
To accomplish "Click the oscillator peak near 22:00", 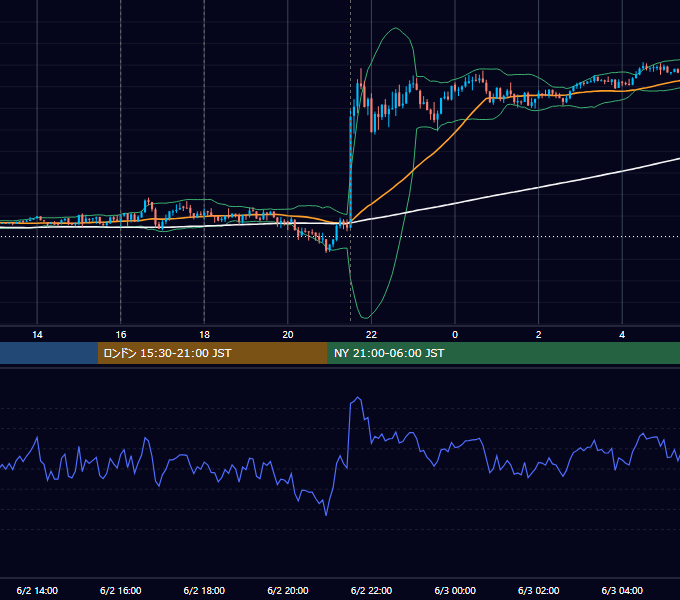I will pos(357,398).
